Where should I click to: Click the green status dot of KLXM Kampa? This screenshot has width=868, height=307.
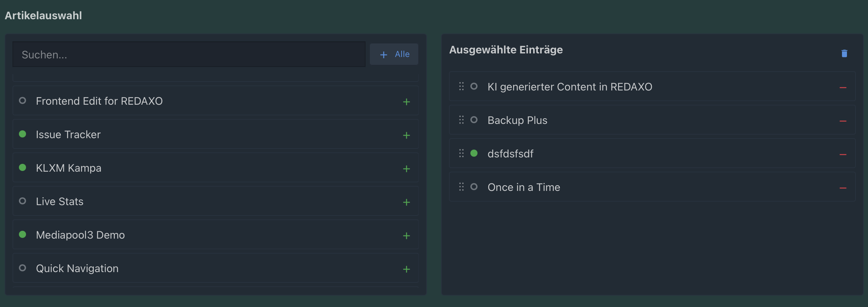(x=22, y=167)
